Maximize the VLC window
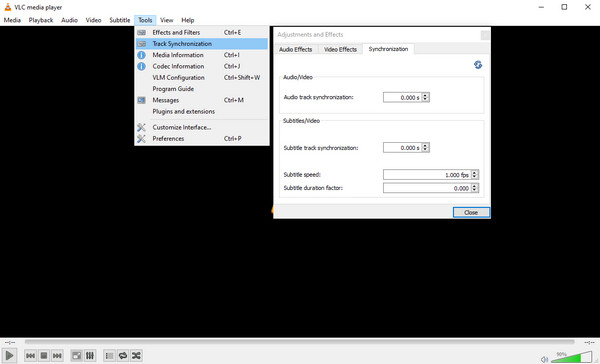This screenshot has height=364, width=600. click(564, 7)
